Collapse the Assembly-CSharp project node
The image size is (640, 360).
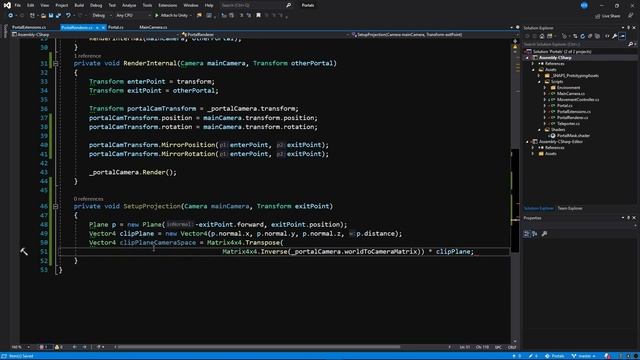[527, 58]
